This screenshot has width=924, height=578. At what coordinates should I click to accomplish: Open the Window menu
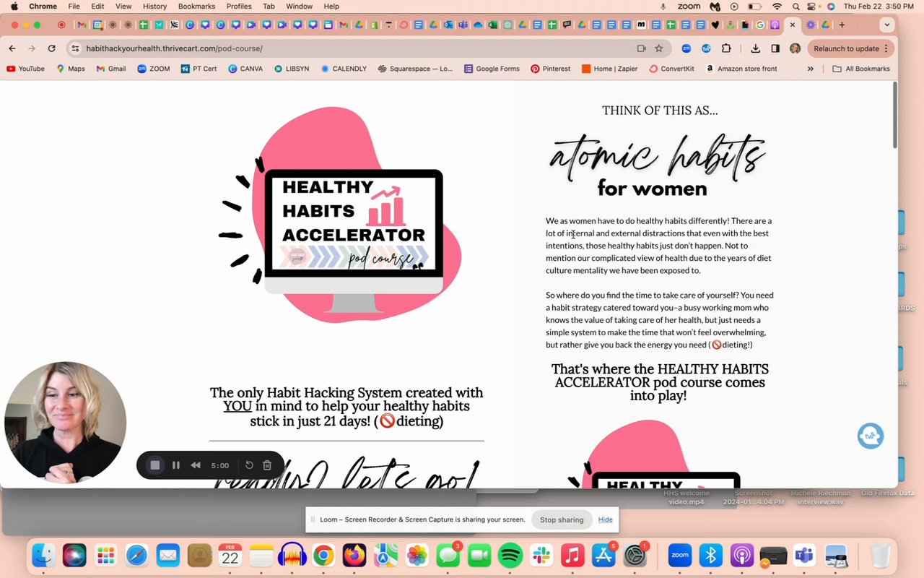tap(299, 7)
